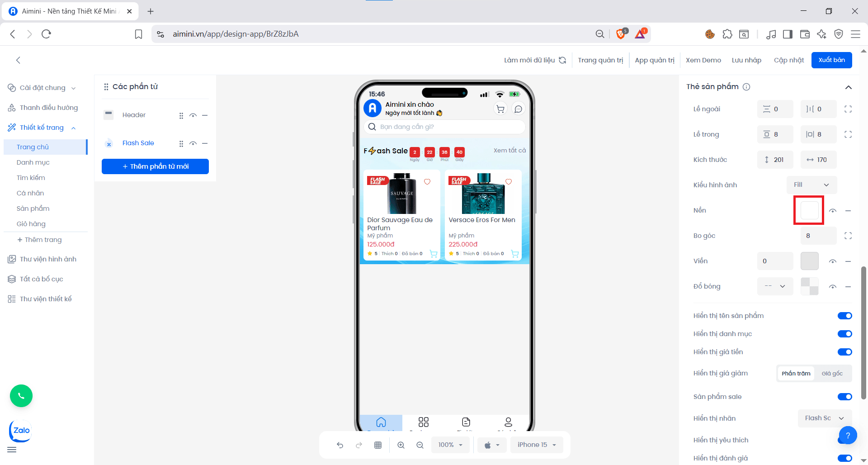
Task: Click the Bo góc value input field
Action: coord(818,236)
